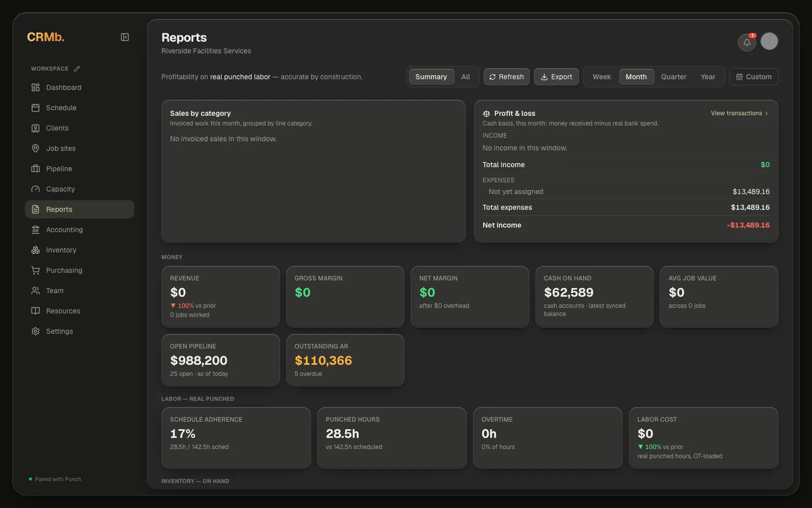This screenshot has height=508, width=812.
Task: Select the Year range
Action: click(x=708, y=77)
